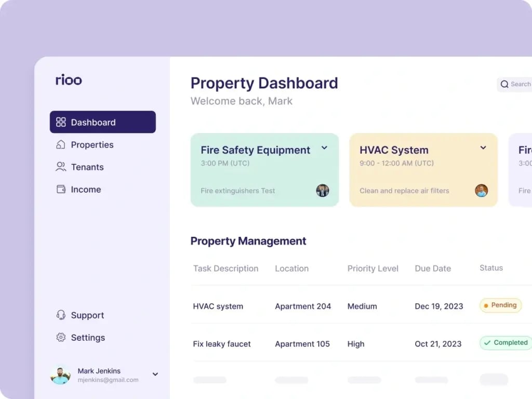Click the Income wallet icon
The width and height of the screenshot is (532, 399).
(x=61, y=189)
